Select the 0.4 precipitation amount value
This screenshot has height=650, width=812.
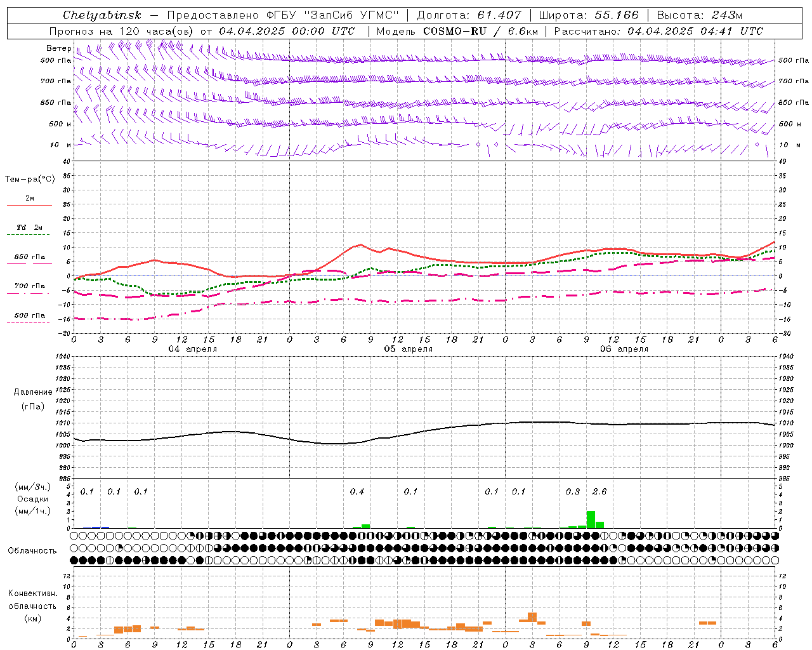point(357,491)
